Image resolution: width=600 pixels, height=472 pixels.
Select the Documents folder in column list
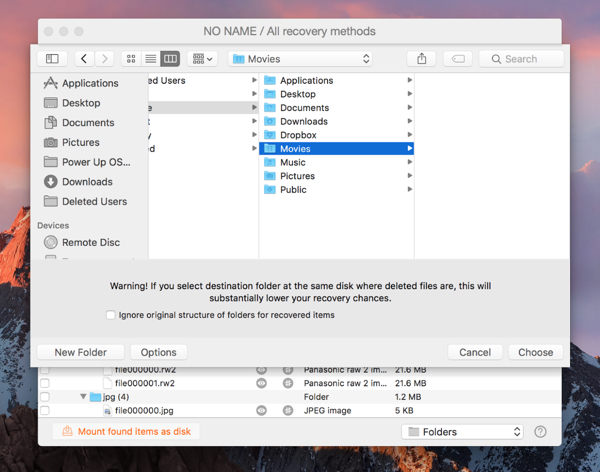pos(336,108)
